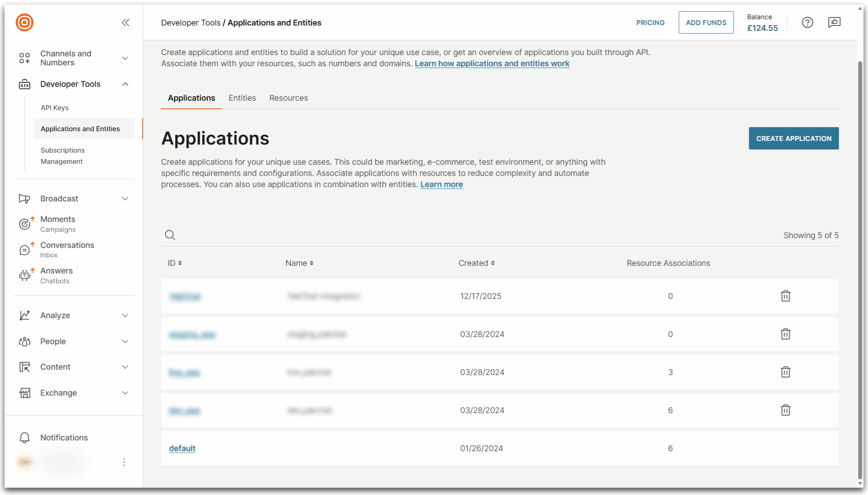
Task: Click the CREATE APPLICATION button
Action: click(793, 138)
